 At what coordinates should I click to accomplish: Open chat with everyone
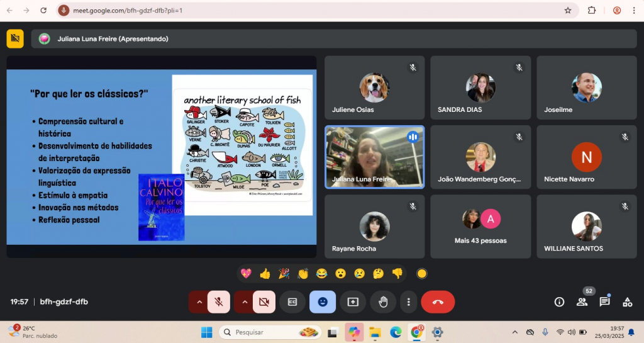coord(604,301)
